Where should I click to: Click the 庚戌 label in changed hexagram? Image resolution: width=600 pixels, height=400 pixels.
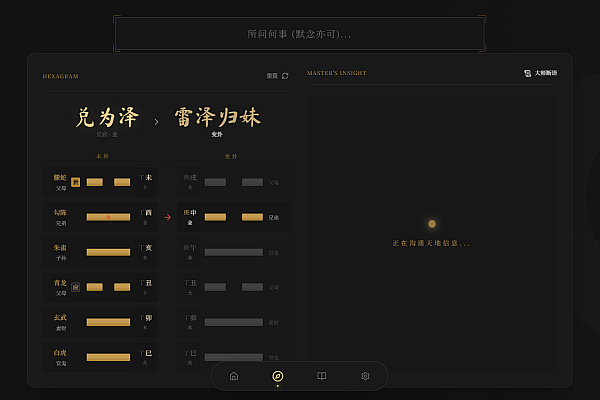pyautogui.click(x=190, y=178)
